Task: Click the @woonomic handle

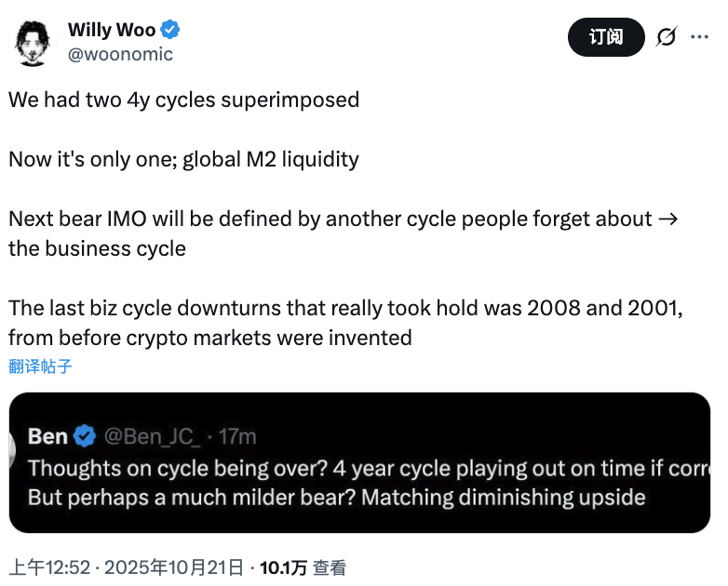Action: tap(120, 54)
